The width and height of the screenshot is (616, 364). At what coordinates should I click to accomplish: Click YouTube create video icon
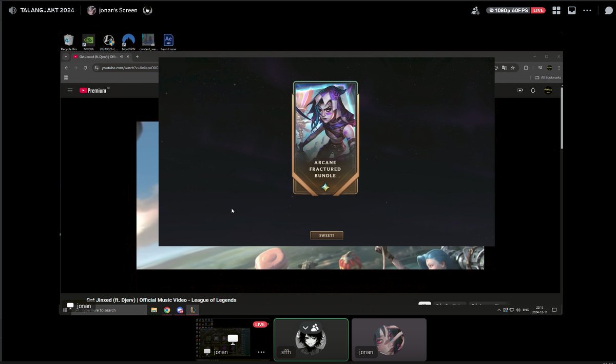click(520, 90)
